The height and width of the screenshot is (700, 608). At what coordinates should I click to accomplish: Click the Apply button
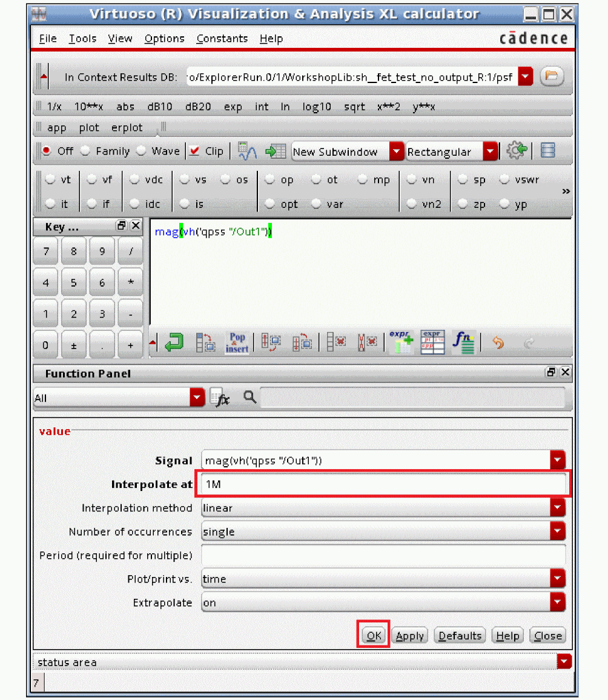coord(409,635)
